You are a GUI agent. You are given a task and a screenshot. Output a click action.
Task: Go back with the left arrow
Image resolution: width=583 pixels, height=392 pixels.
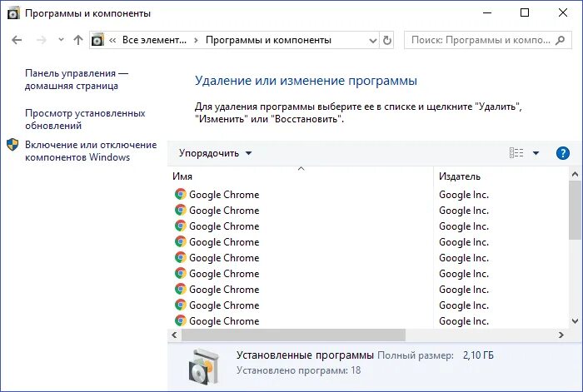pos(17,40)
